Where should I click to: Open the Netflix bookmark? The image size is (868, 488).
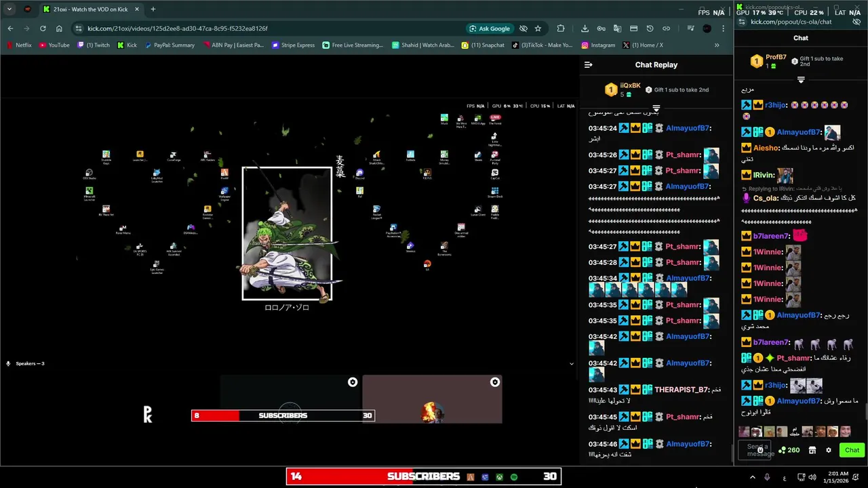coord(20,45)
